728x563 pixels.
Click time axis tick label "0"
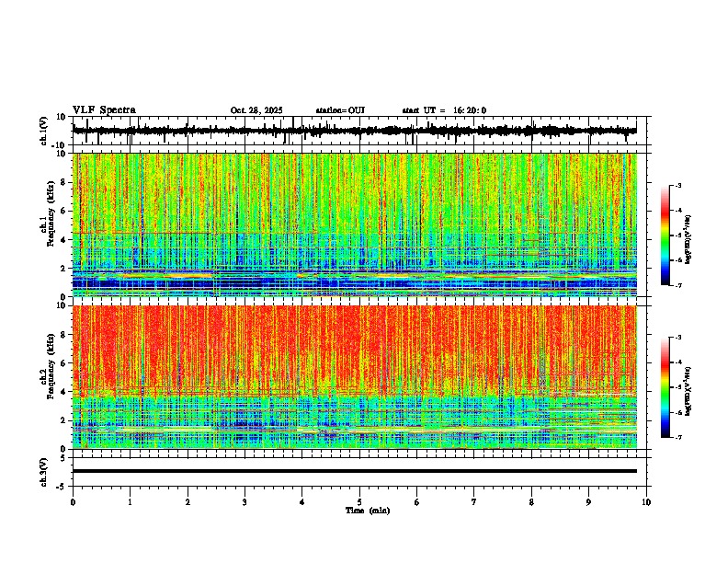[x=73, y=502]
